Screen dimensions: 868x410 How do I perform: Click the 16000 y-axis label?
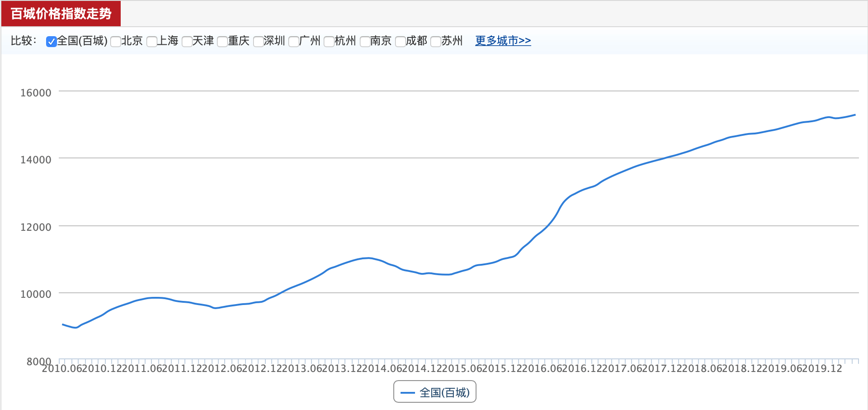tap(36, 93)
